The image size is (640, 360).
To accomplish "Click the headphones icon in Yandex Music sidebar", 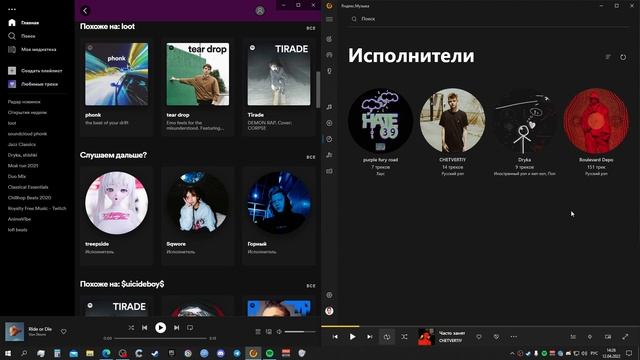I will click(329, 55).
